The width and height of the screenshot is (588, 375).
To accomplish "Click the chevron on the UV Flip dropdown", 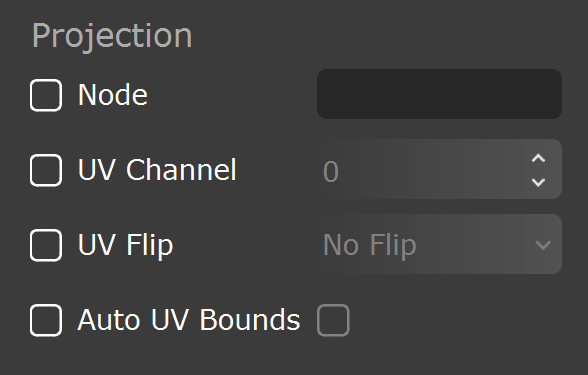I will pos(543,246).
